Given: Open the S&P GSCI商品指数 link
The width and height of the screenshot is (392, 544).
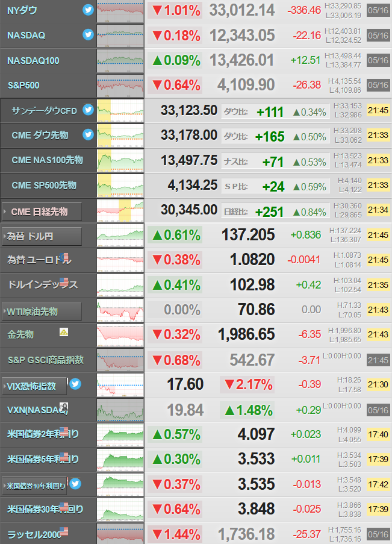Looking at the screenshot, I should [46, 360].
